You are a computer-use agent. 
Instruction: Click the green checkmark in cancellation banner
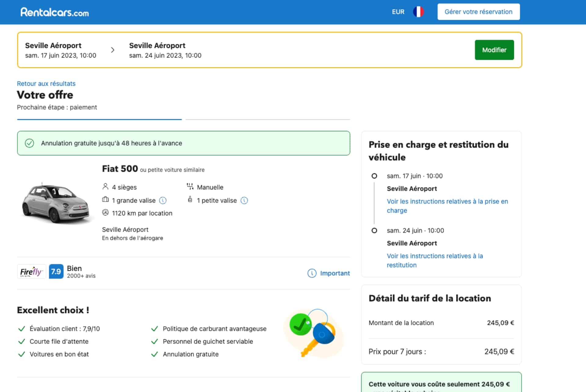pyautogui.click(x=29, y=143)
